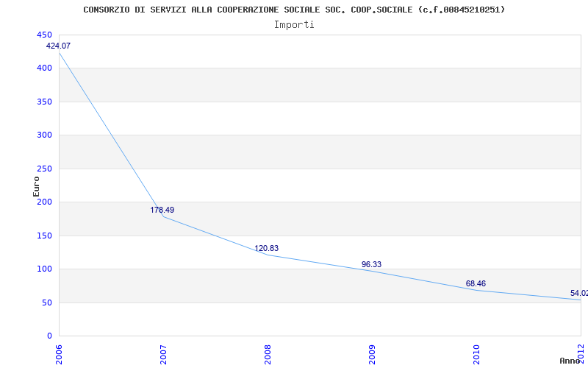Click the 2008 x-axis year label
588x368 pixels.
[268, 354]
